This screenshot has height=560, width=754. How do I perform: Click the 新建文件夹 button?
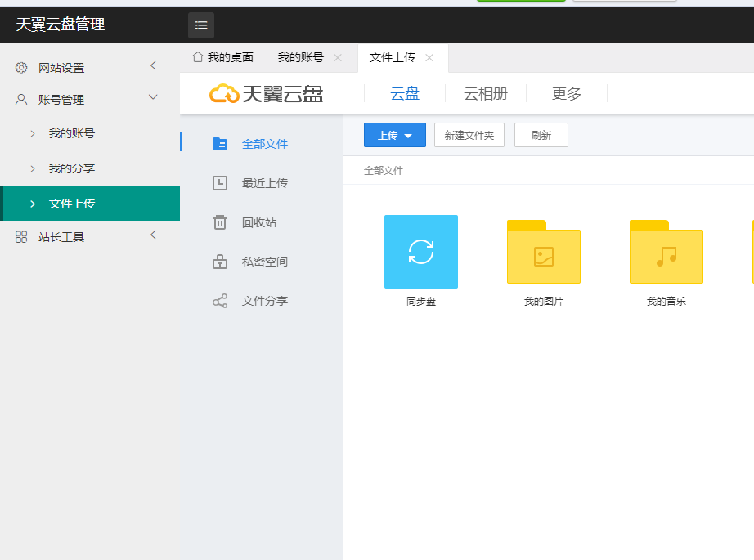coord(469,135)
